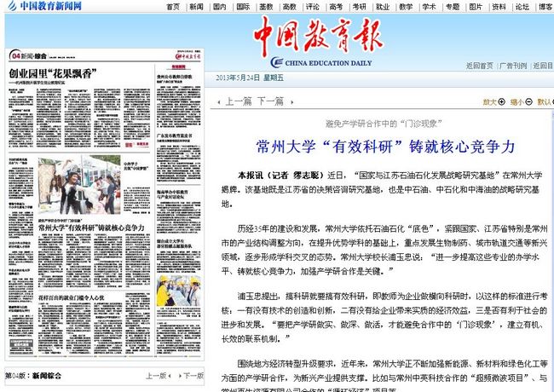Open the 高教 navigation tab
This screenshot has width=554, height=392.
[289, 6]
